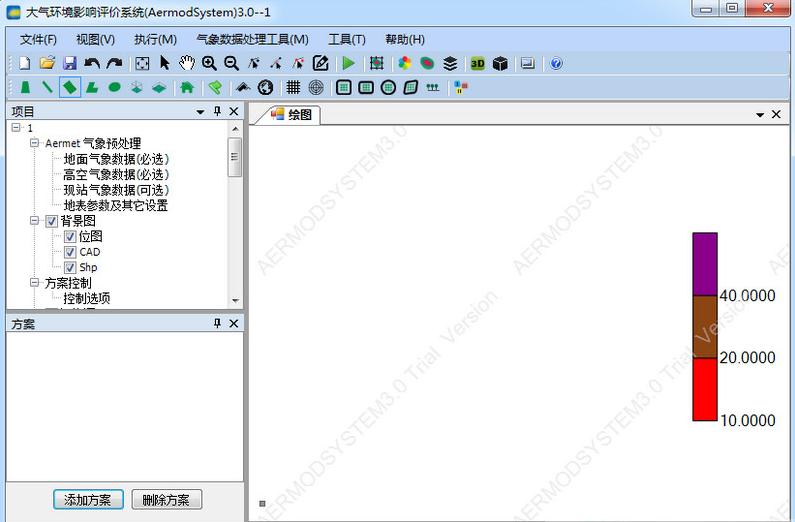Open the 视图(V) menu

pyautogui.click(x=95, y=40)
